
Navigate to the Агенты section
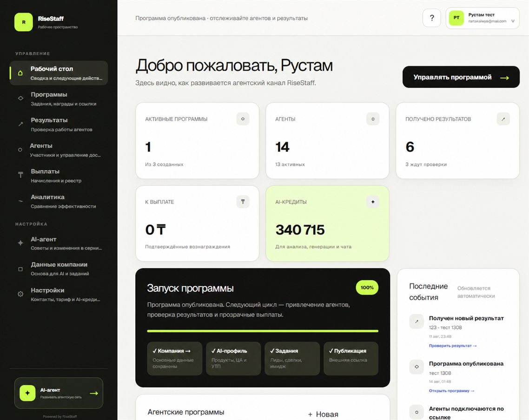tap(59, 150)
